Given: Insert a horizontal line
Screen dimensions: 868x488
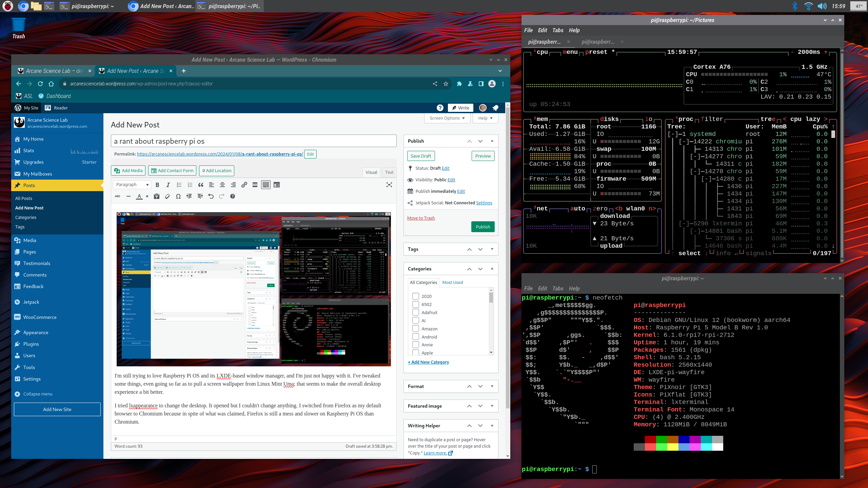Looking at the screenshot, I should [x=129, y=196].
